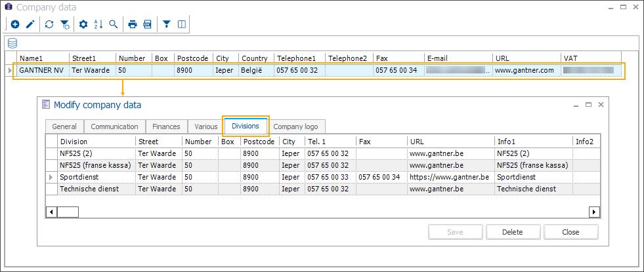This screenshot has width=644, height=272.
Task: Click the add new record plus icon
Action: point(15,25)
